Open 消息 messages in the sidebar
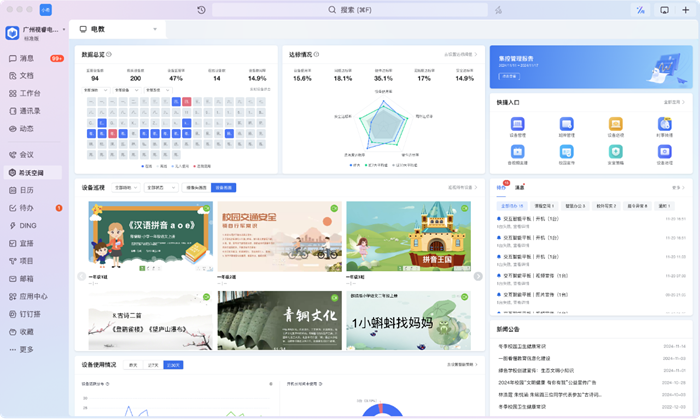The width and height of the screenshot is (700, 420). pyautogui.click(x=26, y=58)
